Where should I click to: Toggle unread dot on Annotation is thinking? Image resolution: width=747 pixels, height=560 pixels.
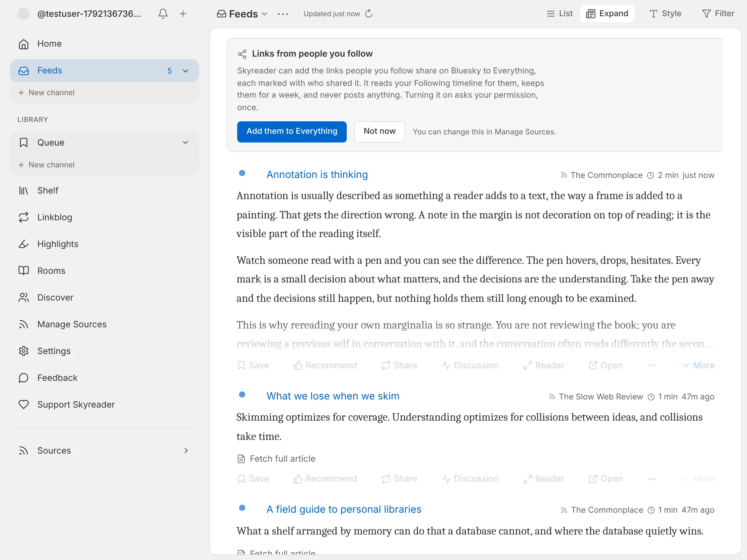(x=242, y=173)
